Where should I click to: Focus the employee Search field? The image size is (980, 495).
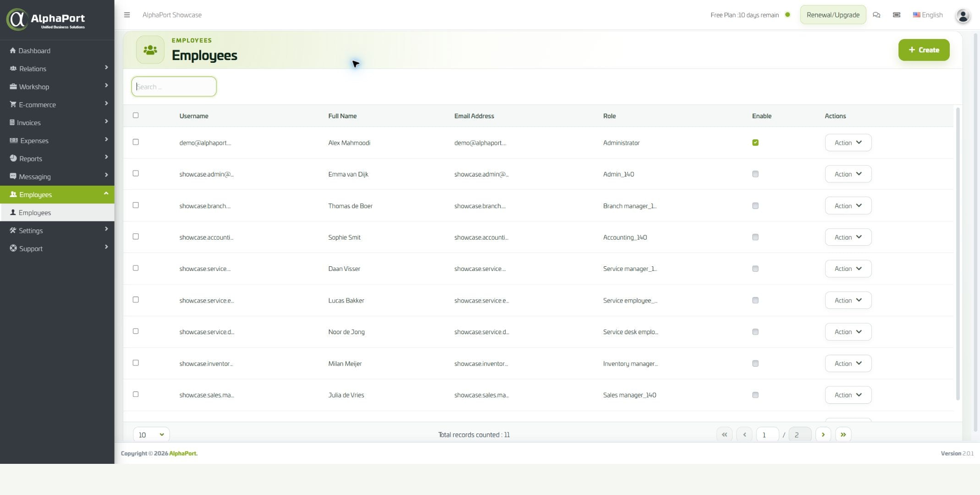[x=174, y=87]
